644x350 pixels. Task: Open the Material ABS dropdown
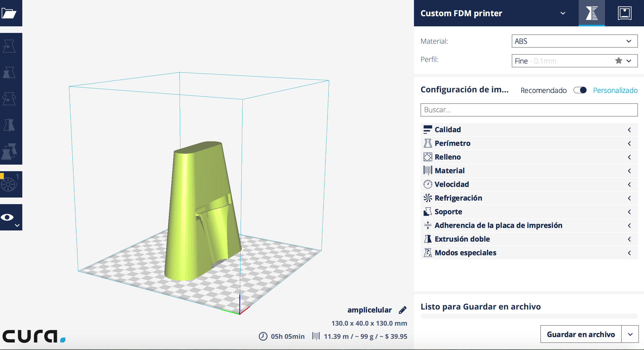[575, 41]
